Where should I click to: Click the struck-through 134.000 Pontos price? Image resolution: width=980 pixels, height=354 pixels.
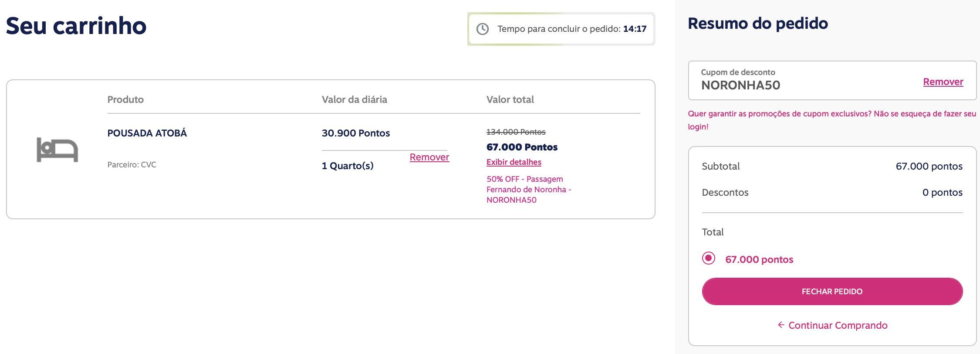point(516,132)
